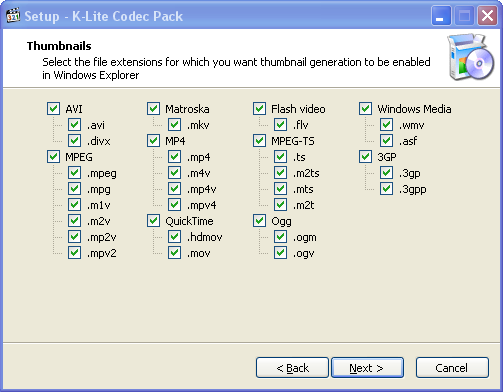Toggle the .mp2v extension checkbox
This screenshot has width=503, height=392.
click(x=74, y=237)
